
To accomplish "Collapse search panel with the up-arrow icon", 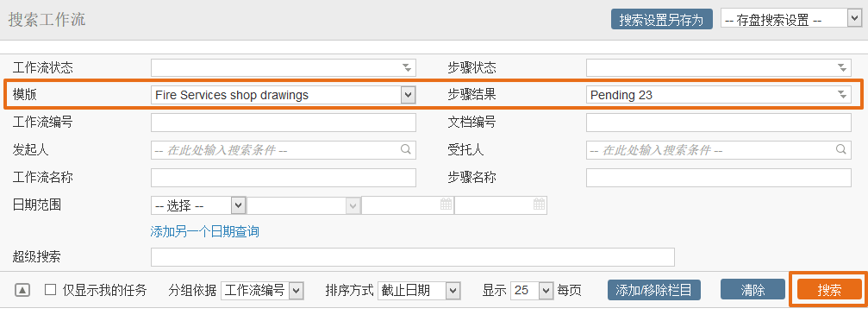I will [x=22, y=290].
